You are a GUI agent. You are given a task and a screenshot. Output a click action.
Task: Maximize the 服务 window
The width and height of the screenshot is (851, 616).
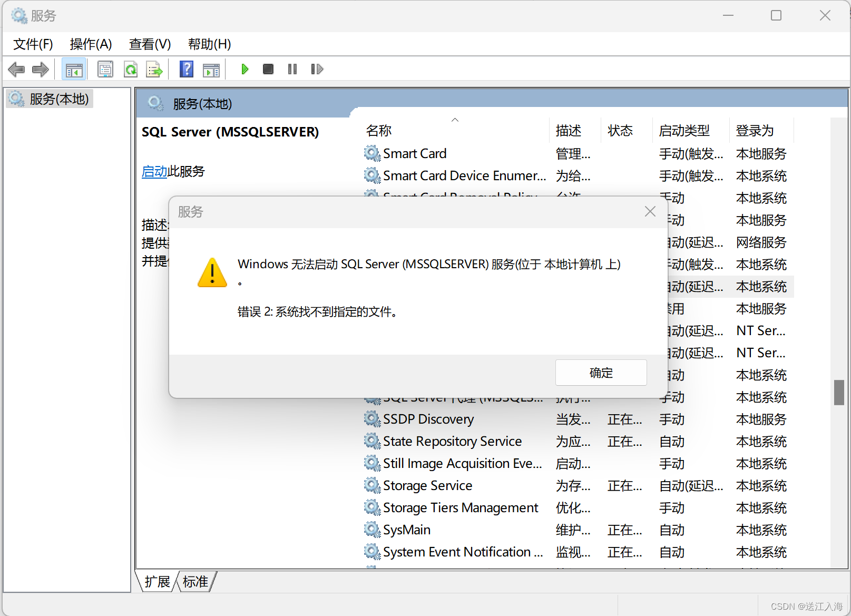776,16
